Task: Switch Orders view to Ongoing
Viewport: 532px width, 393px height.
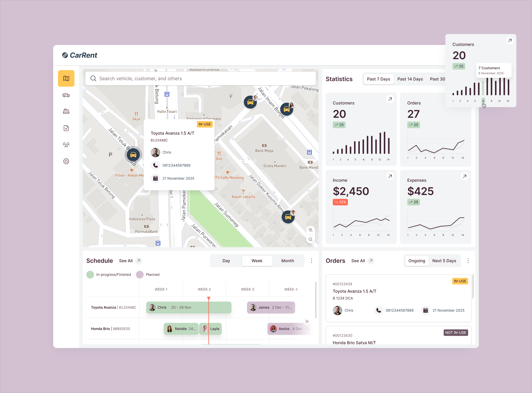Action: click(417, 261)
